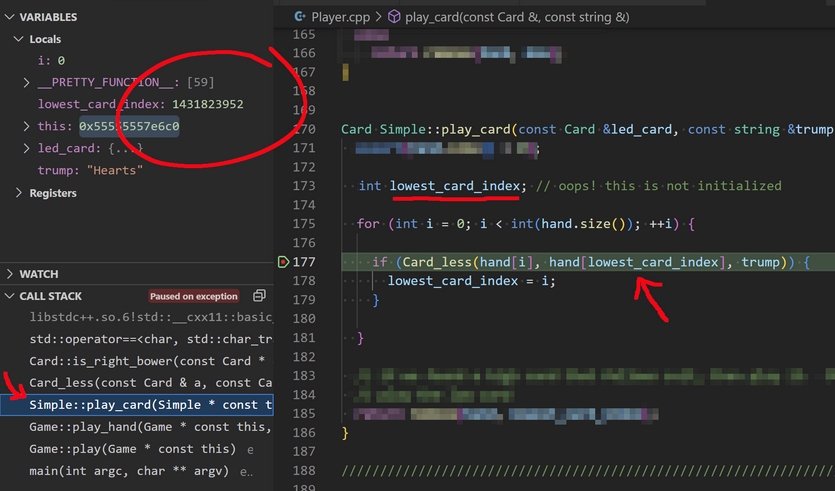The image size is (835, 491).
Task: Click the method cube icon in breadcrumb
Action: pos(394,17)
